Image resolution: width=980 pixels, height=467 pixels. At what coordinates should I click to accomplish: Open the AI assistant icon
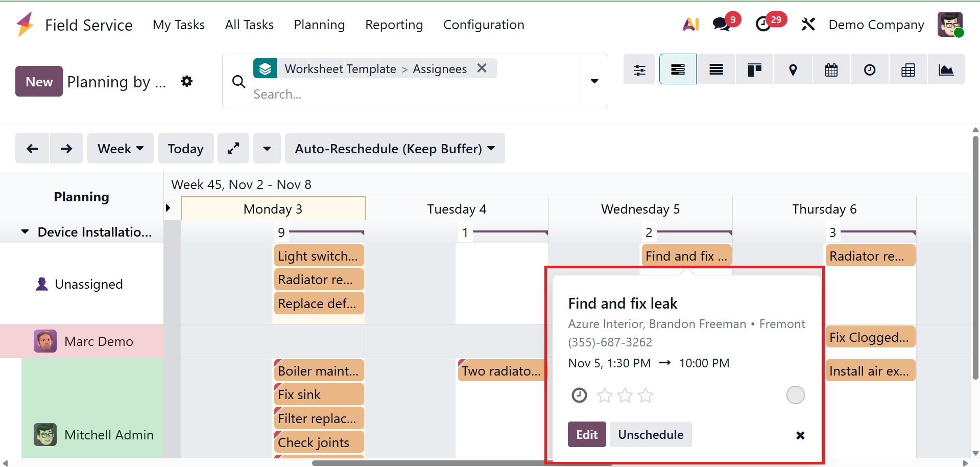[x=690, y=24]
